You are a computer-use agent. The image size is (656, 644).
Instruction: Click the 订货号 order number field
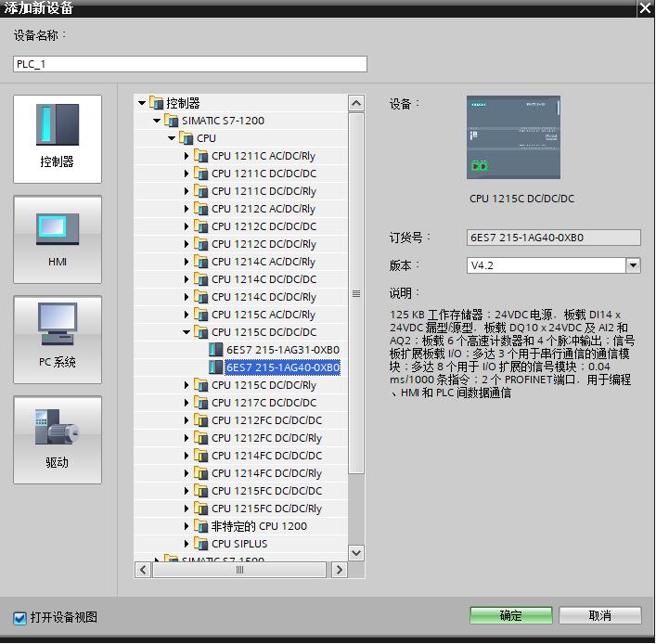[554, 238]
